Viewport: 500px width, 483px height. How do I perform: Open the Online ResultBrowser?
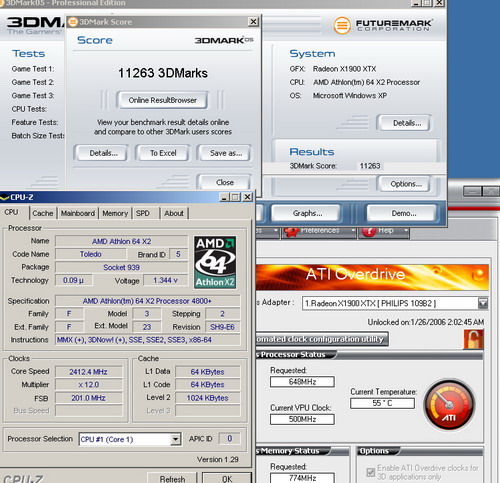pos(162,100)
